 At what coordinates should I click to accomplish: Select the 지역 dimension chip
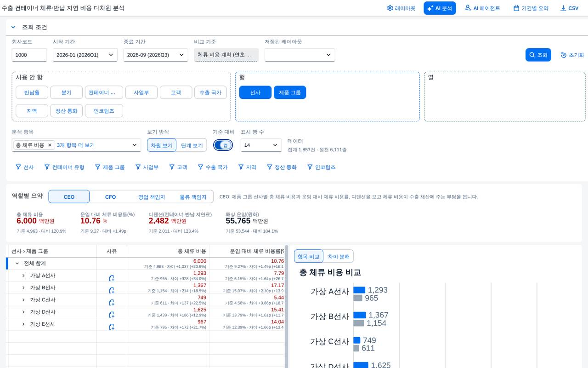(32, 111)
